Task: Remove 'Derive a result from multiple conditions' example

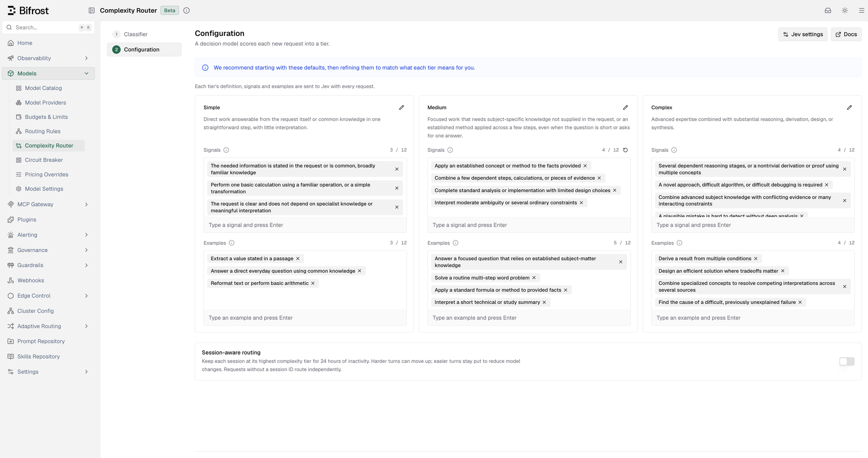Action: coord(756,259)
